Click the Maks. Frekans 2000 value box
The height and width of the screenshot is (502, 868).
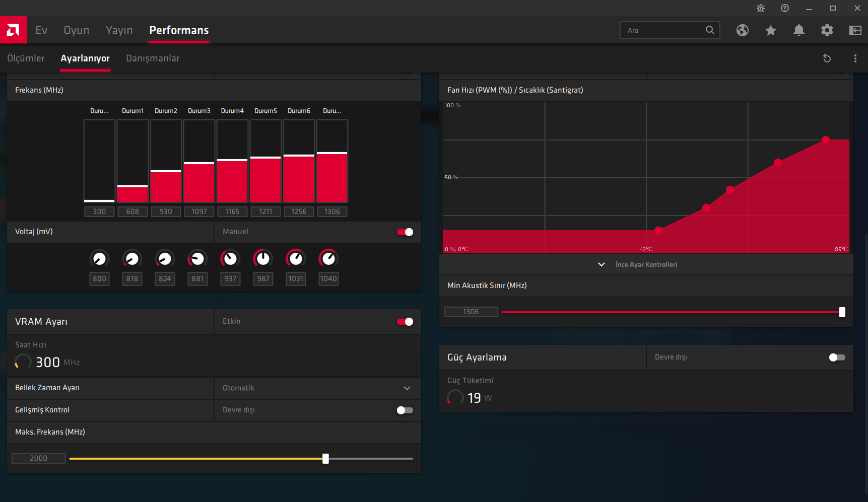[39, 458]
